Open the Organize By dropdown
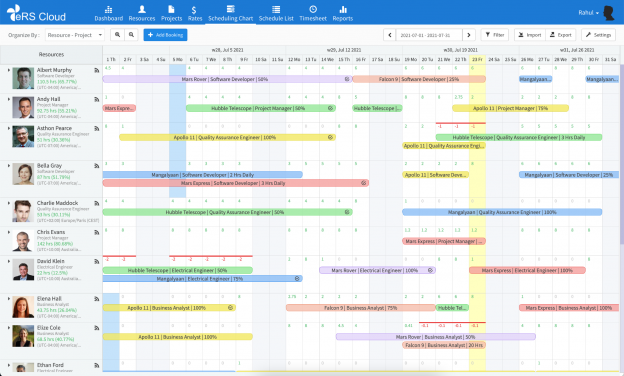 coord(74,35)
